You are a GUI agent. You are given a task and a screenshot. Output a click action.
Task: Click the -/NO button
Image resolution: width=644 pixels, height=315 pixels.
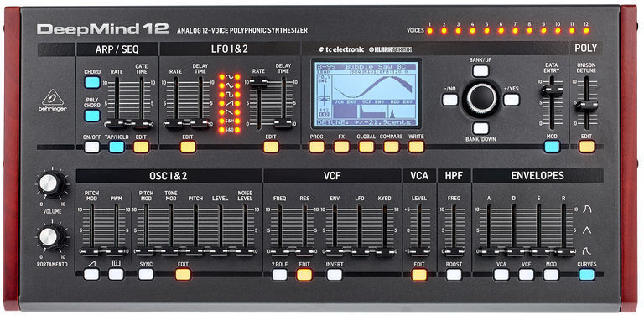450,100
